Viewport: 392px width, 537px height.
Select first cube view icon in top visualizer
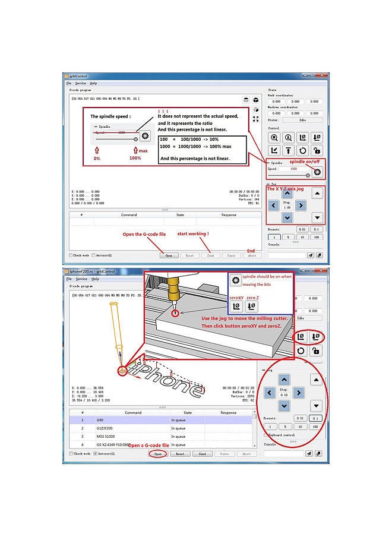point(246,100)
